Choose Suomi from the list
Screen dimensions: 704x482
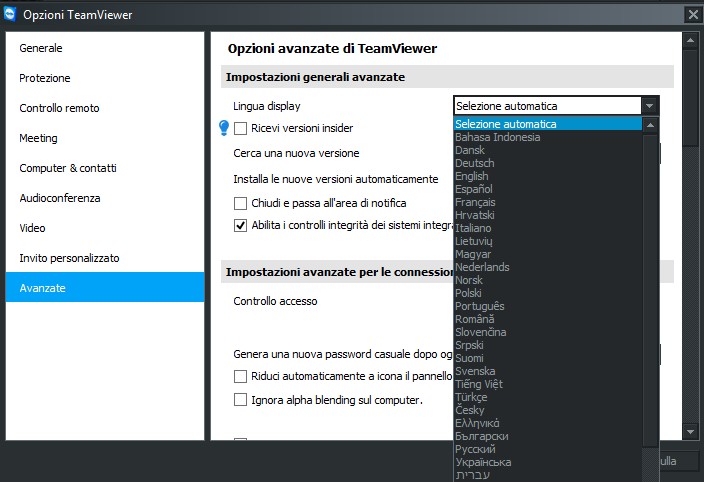(548, 358)
